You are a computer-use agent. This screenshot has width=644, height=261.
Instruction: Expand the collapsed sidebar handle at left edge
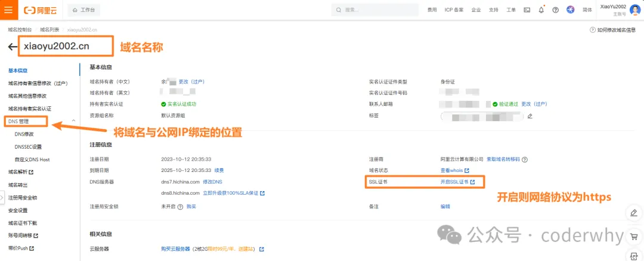pos(2,197)
